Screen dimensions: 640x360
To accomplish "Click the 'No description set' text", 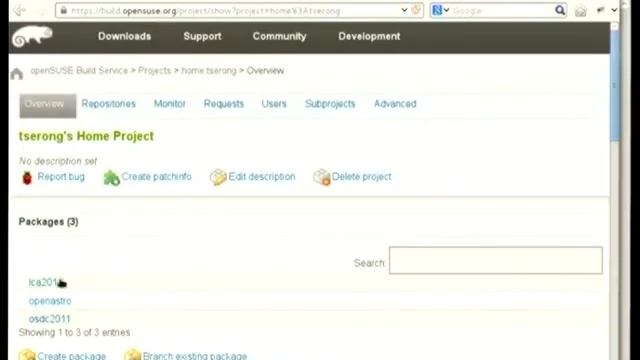I will [58, 161].
